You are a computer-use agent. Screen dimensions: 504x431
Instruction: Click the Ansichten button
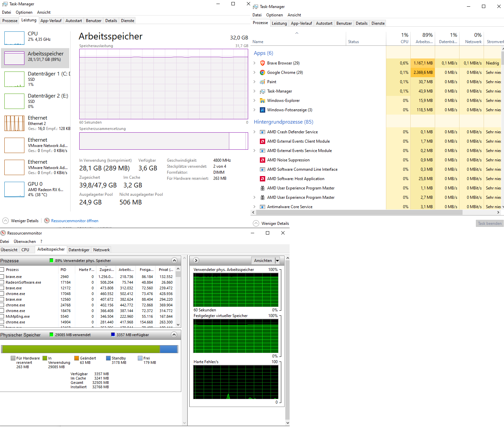click(x=263, y=261)
